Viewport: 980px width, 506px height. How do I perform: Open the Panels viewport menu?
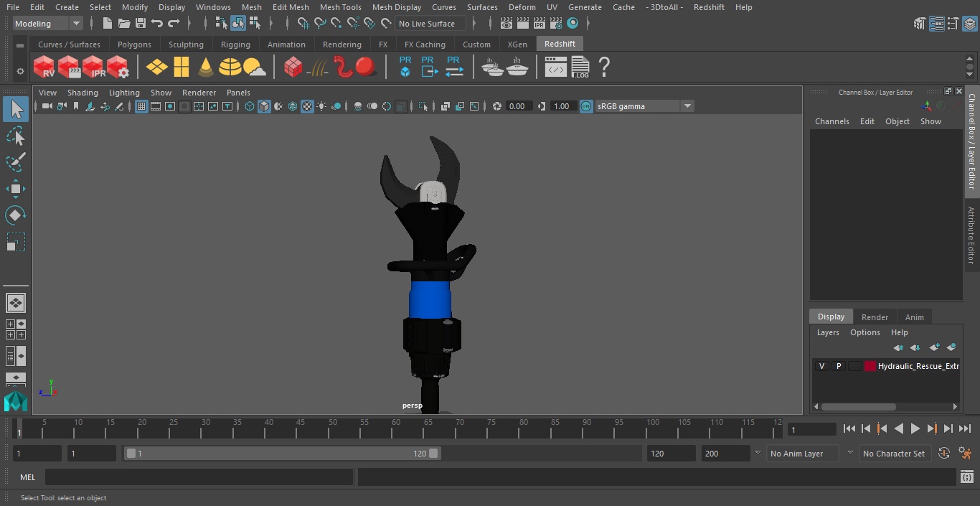click(x=238, y=93)
